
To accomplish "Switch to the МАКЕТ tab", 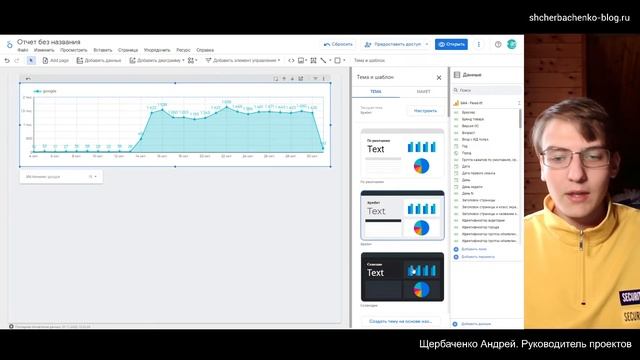I will pyautogui.click(x=423, y=91).
